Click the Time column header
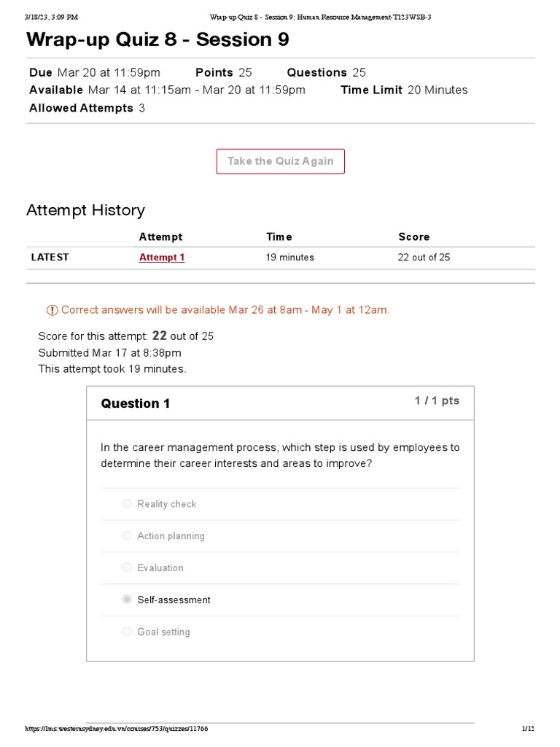 point(279,237)
